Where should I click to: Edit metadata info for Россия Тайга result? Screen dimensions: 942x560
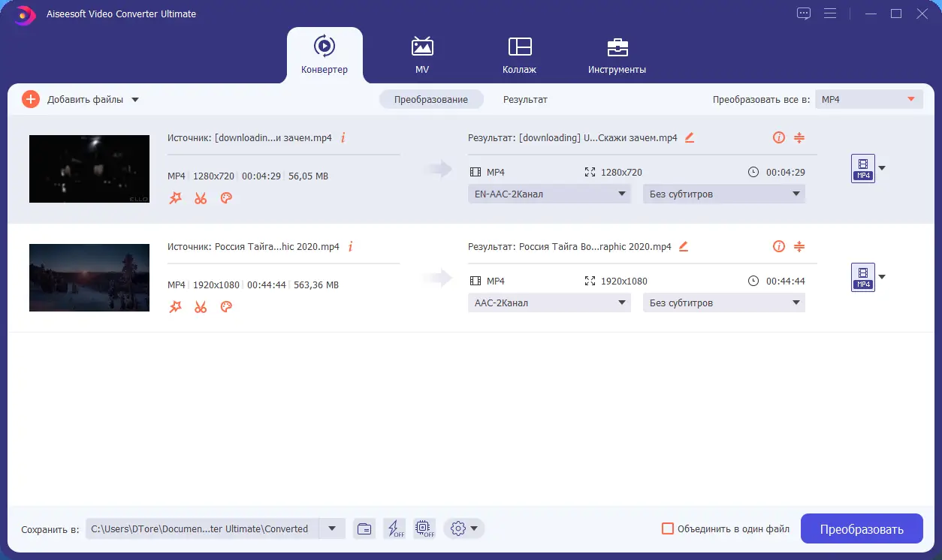coord(779,246)
